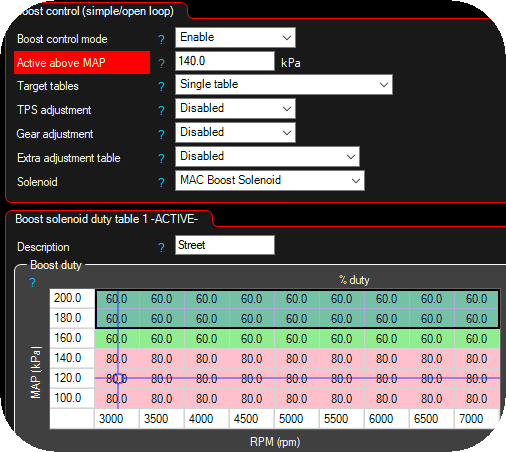Click help icon beside Description field
Screen dimensions: 506x452
[x=161, y=247]
